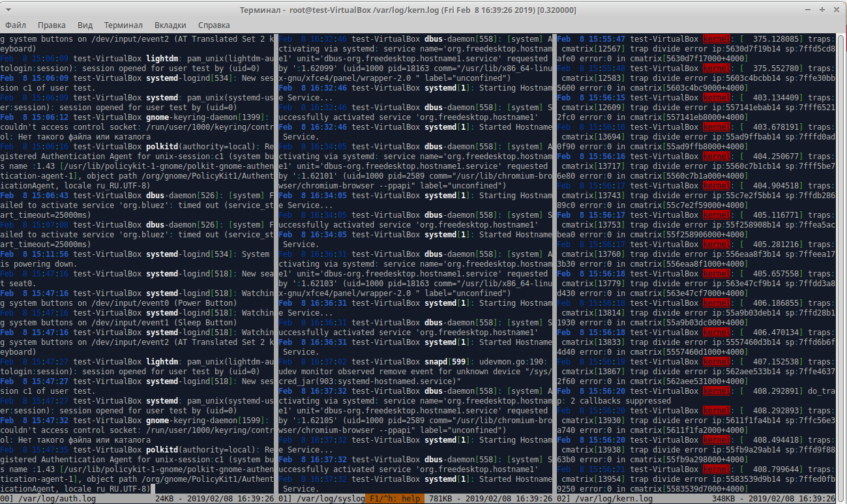Open the Вид menu

[x=85, y=25]
